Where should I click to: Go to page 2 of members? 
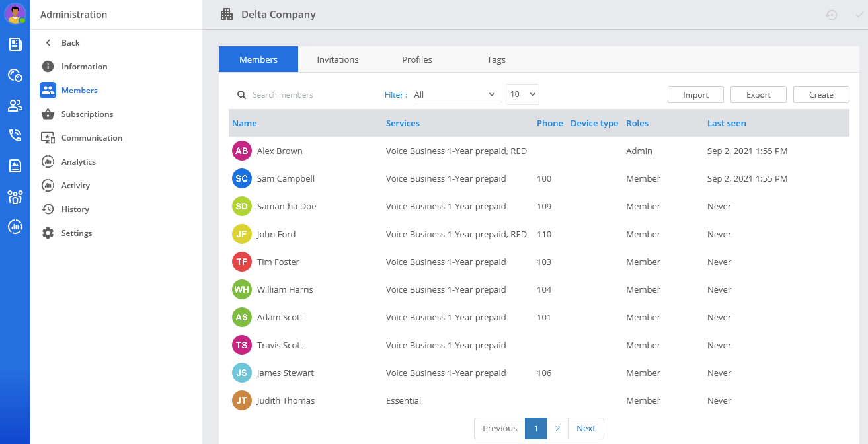[557, 428]
